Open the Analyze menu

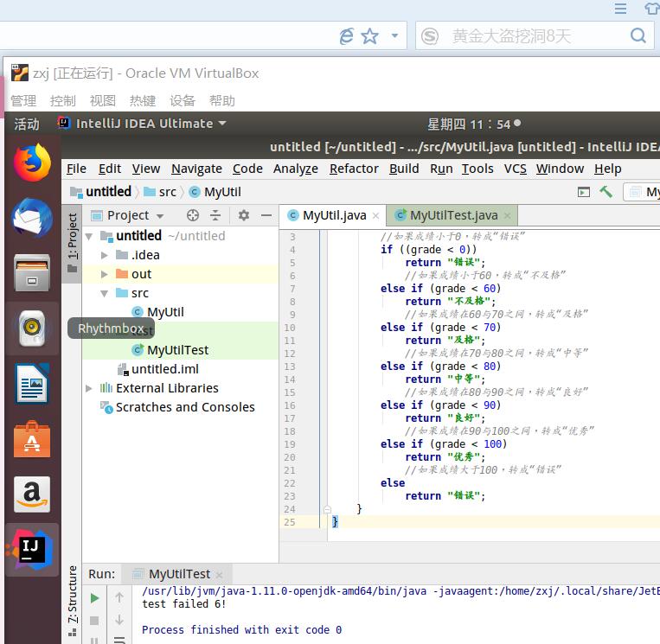coord(296,169)
